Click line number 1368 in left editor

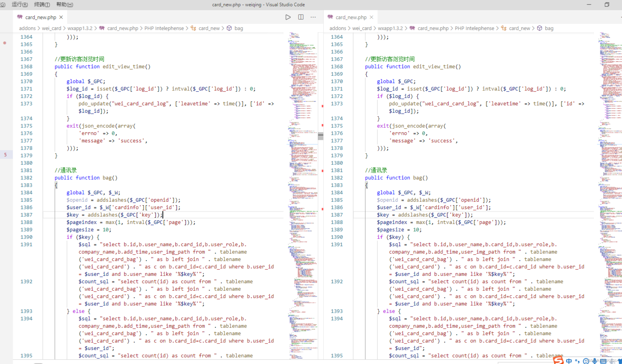pyautogui.click(x=26, y=67)
